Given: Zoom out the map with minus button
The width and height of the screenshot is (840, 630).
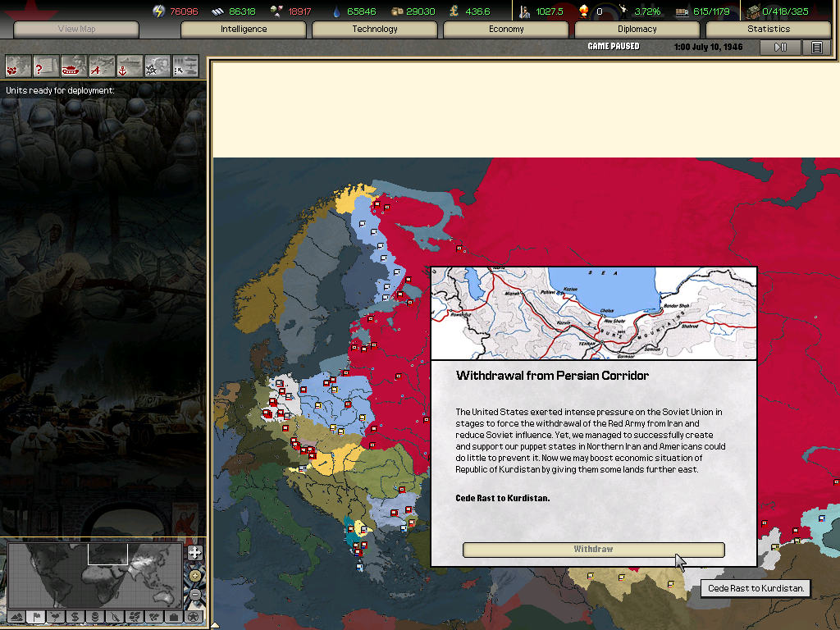Looking at the screenshot, I should click(x=194, y=594).
